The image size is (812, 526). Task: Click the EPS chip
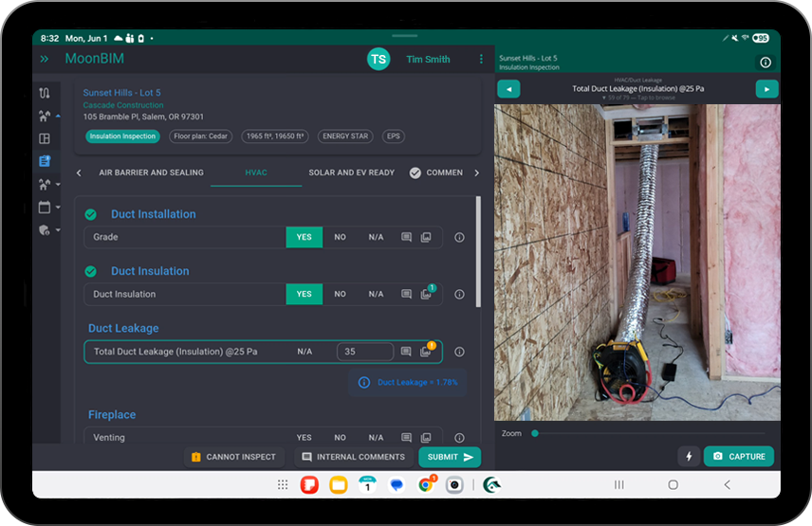coord(394,136)
